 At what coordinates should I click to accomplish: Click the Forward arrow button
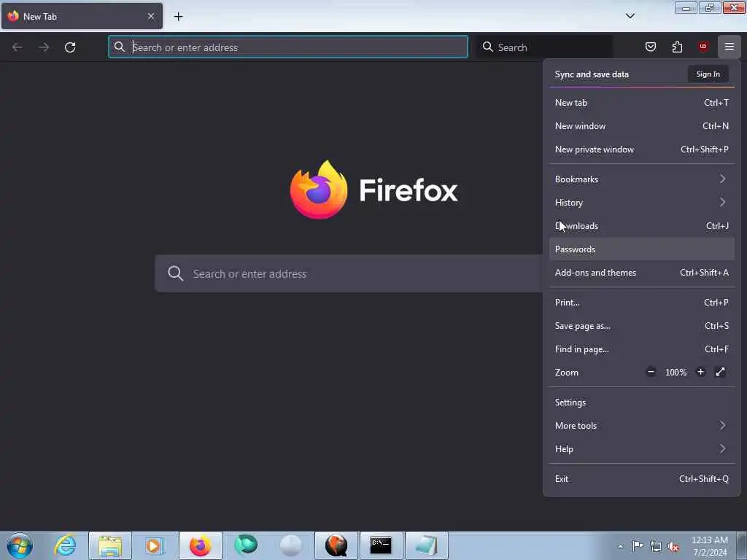[44, 47]
